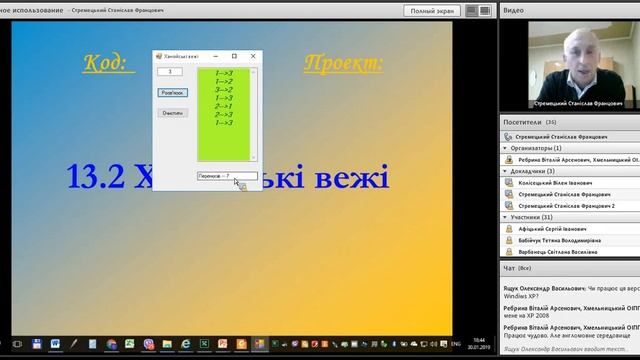Open the orange app icon next to PowerPoint
This screenshot has width=640, height=360.
pos(241,344)
